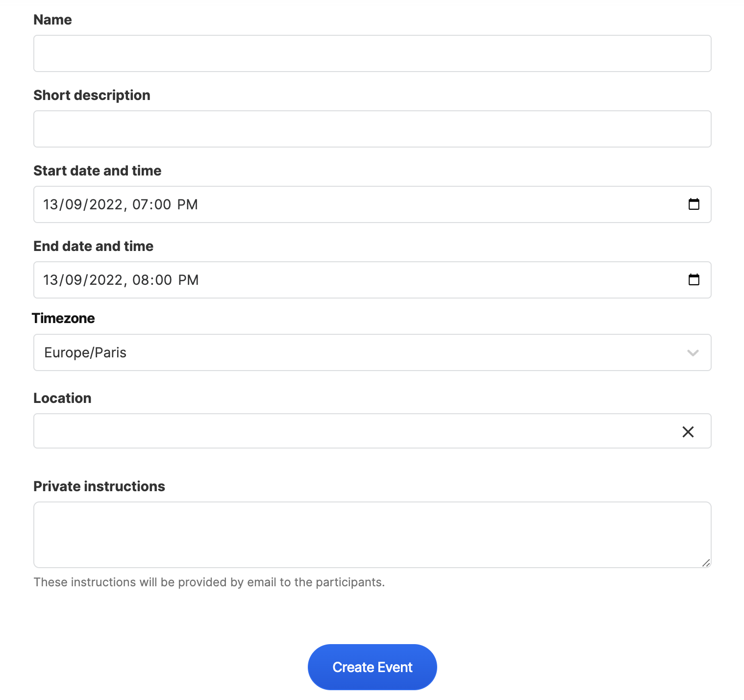Select the start time minutes
The width and height of the screenshot is (744, 700).
pyautogui.click(x=162, y=204)
